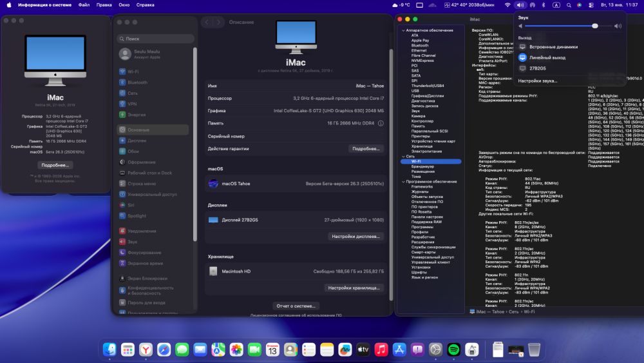The height and width of the screenshot is (363, 644).
Task: Open the Справка menu
Action: (x=145, y=5)
